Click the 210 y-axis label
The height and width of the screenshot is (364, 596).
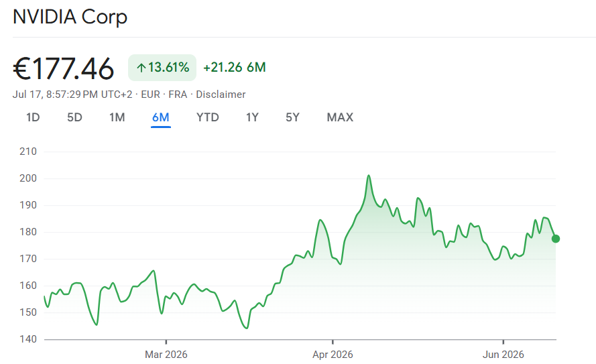(x=28, y=151)
